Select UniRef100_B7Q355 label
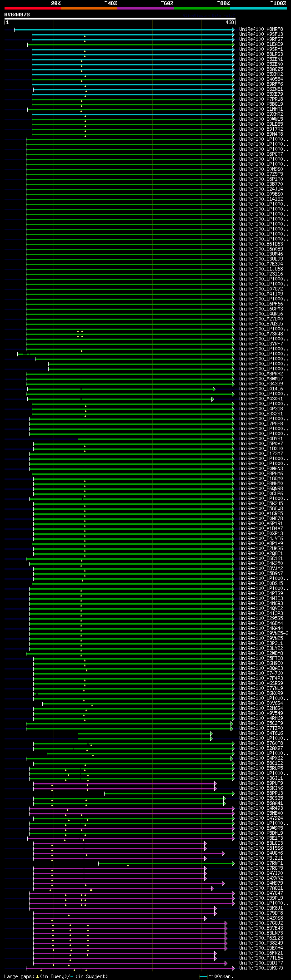Image resolution: width=291 pixels, height=980 pixels. (x=261, y=324)
